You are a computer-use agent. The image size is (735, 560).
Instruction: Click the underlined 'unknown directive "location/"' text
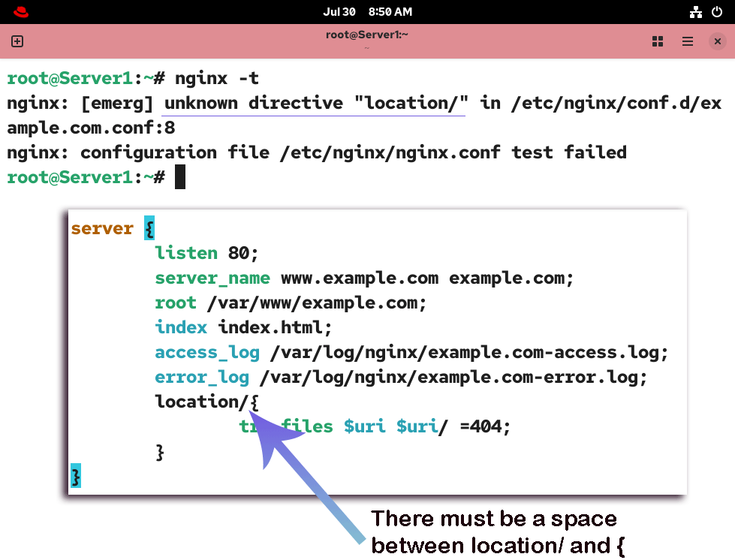(x=315, y=103)
